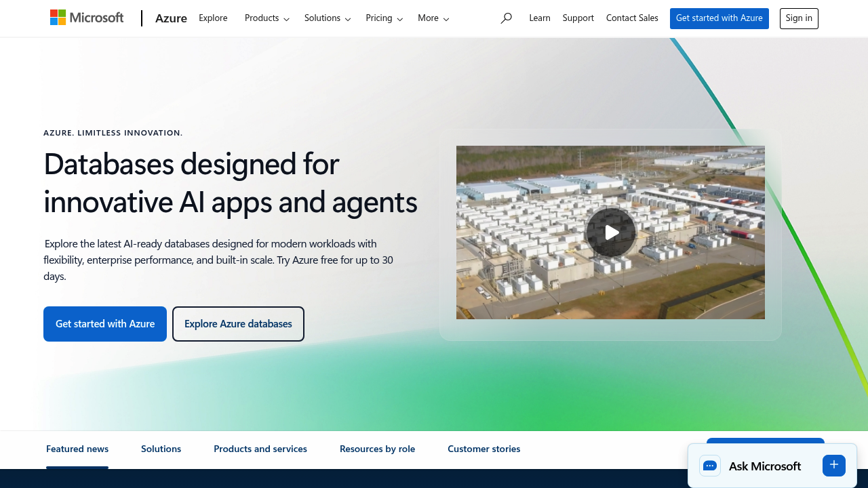Click the Get started with Azure hero button
The height and width of the screenshot is (488, 868).
tap(105, 323)
